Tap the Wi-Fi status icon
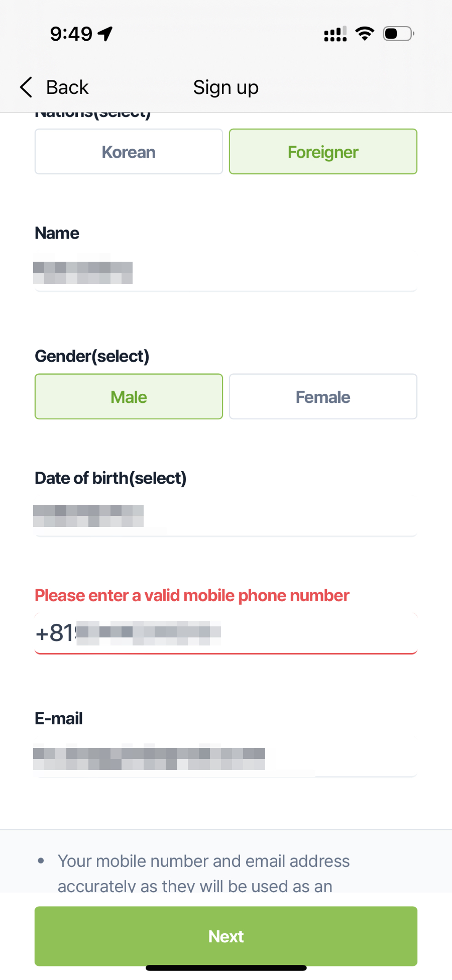 click(x=365, y=34)
